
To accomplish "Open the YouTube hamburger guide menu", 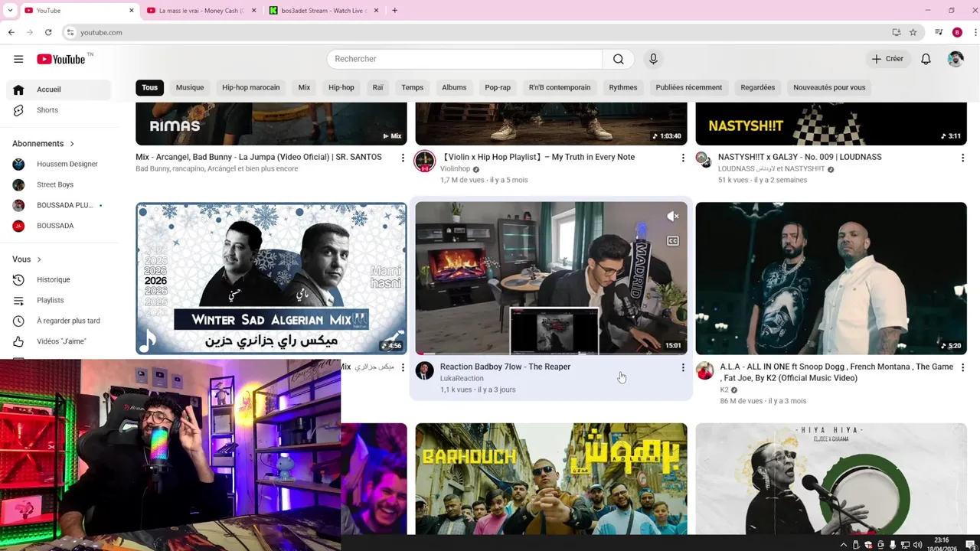I will (x=18, y=59).
